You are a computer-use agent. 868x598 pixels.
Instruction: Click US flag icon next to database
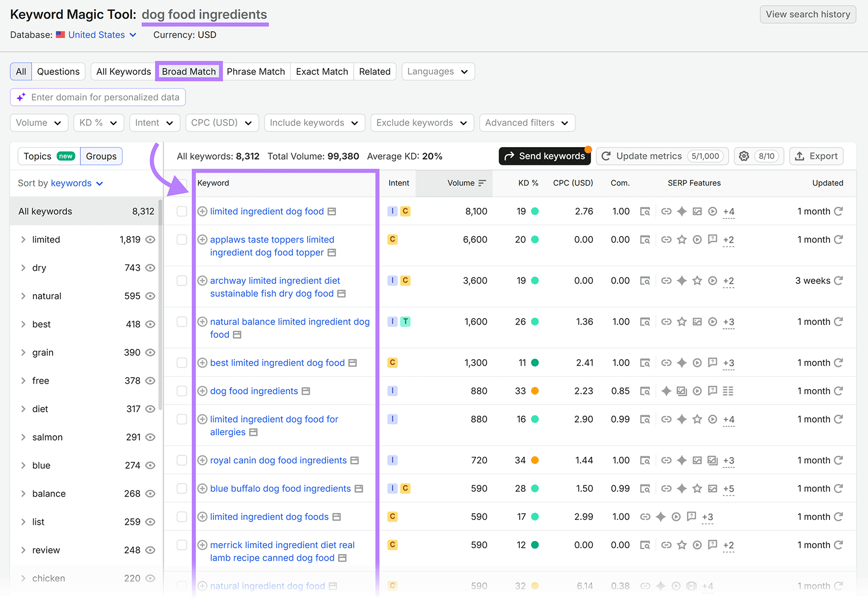click(61, 35)
